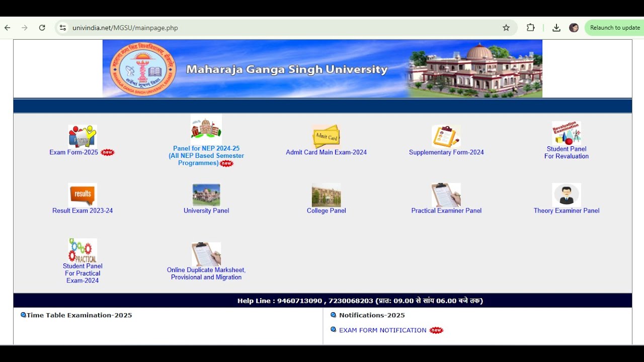
Task: Open the EXAM FORM NOTIFICATION link
Action: pyautogui.click(x=383, y=330)
